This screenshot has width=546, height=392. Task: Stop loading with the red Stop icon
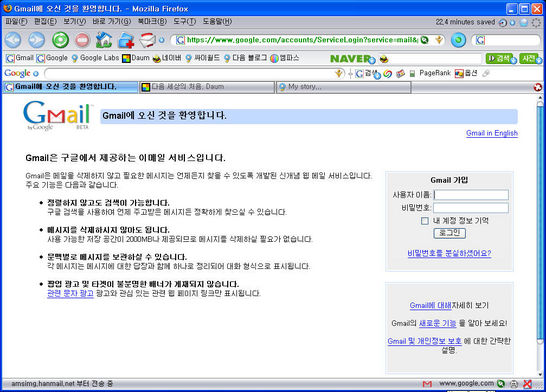tap(83, 40)
